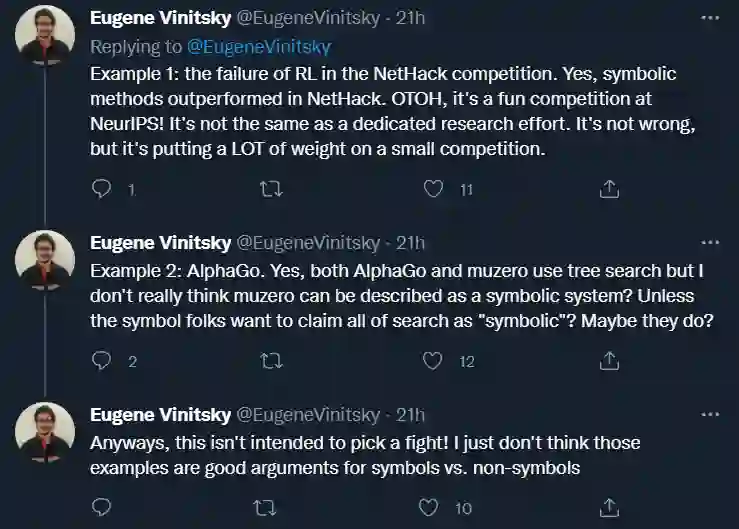Image resolution: width=739 pixels, height=529 pixels.
Task: Retweet the NetHack competition tweet
Action: click(x=270, y=189)
